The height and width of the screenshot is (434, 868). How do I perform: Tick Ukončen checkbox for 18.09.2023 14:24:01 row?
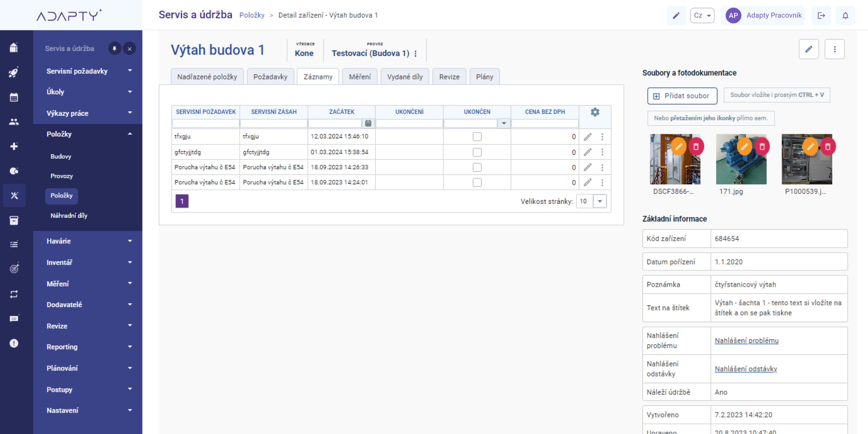477,183
